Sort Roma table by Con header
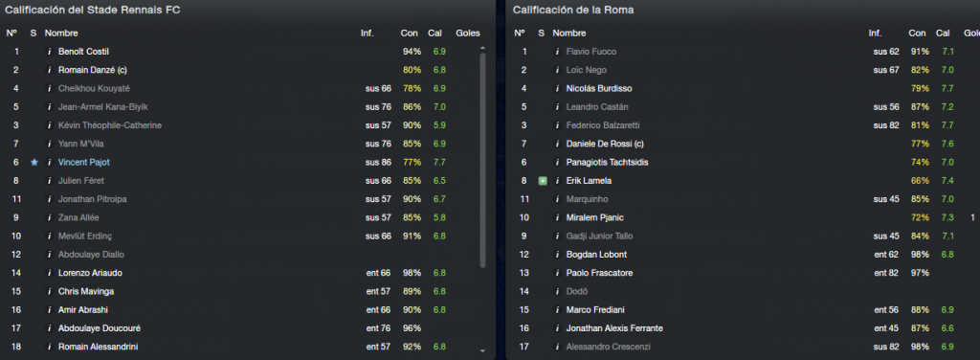This screenshot has width=980, height=360. click(917, 34)
